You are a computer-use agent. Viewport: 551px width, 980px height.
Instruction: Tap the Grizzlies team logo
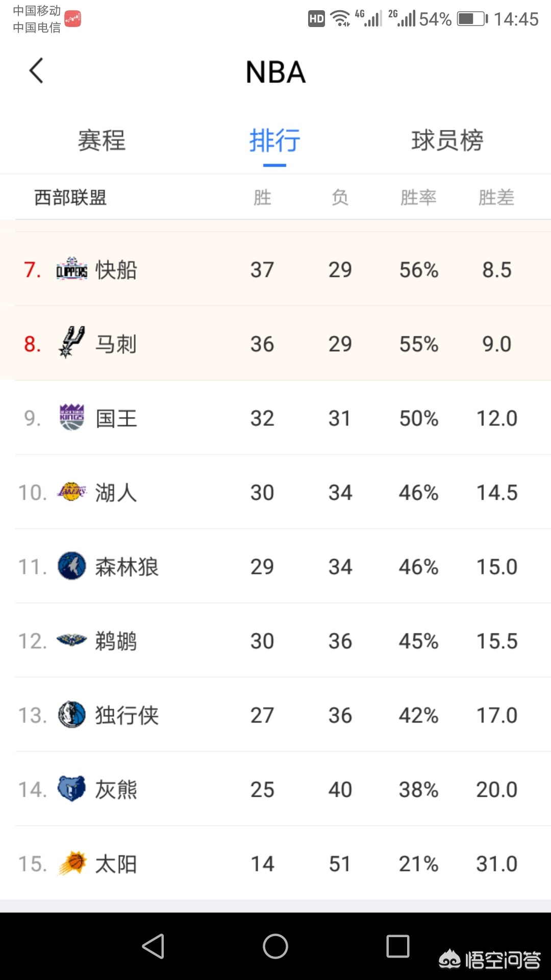click(x=71, y=789)
